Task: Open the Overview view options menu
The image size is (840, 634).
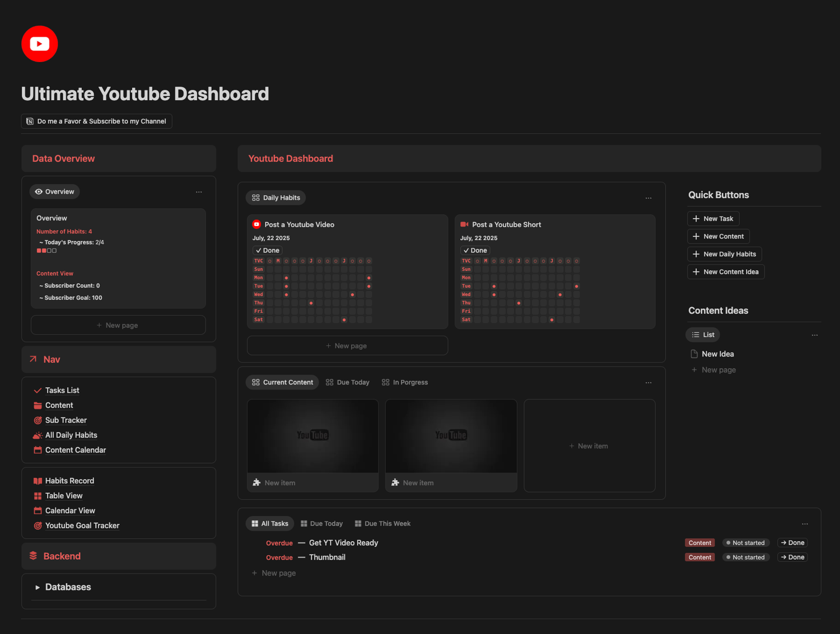Action: click(199, 192)
